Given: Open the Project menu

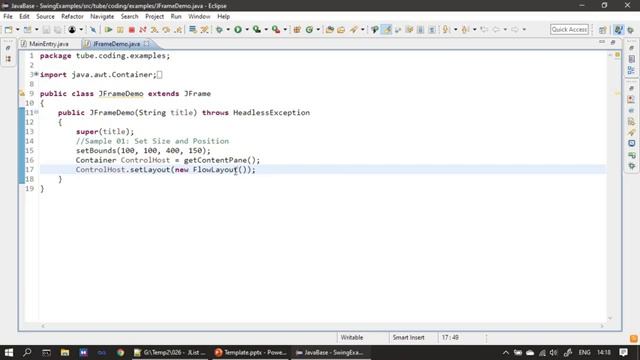Looking at the screenshot, I should [154, 16].
